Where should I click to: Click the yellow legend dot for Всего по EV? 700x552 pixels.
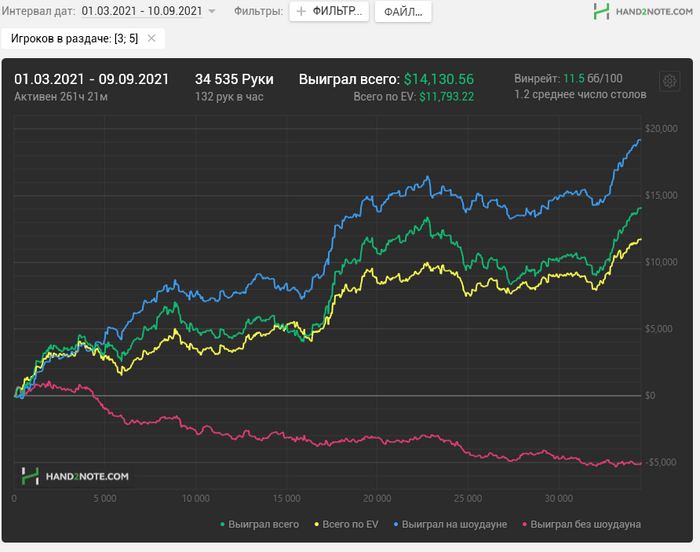pos(317,524)
